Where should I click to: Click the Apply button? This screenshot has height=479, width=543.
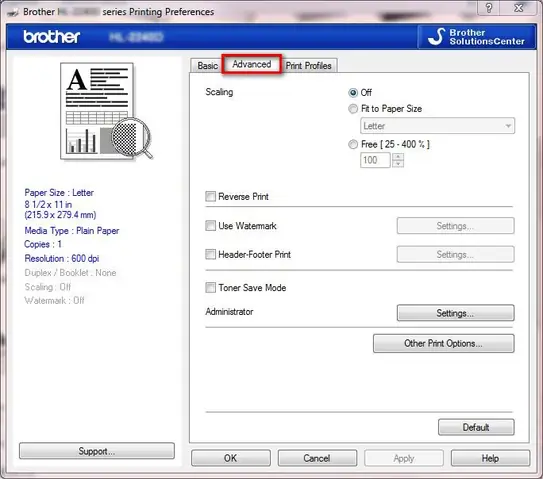(x=404, y=458)
